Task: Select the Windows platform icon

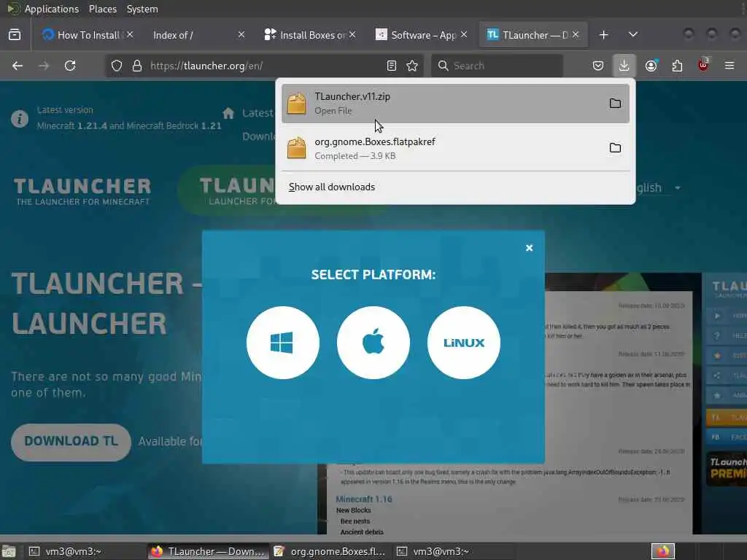Action: (283, 343)
